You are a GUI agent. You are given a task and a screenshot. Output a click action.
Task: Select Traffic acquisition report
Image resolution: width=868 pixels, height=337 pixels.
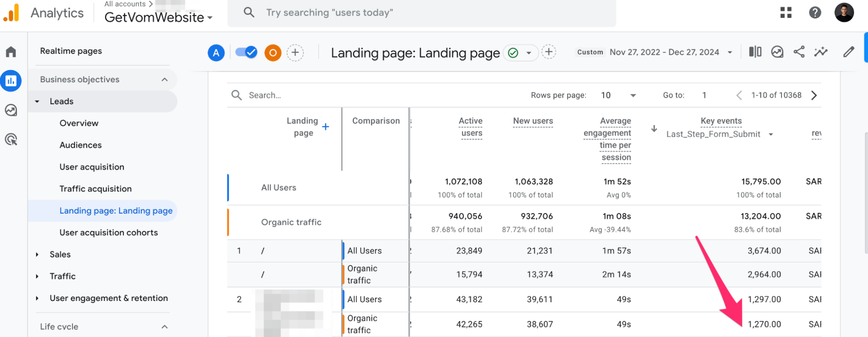click(x=96, y=189)
